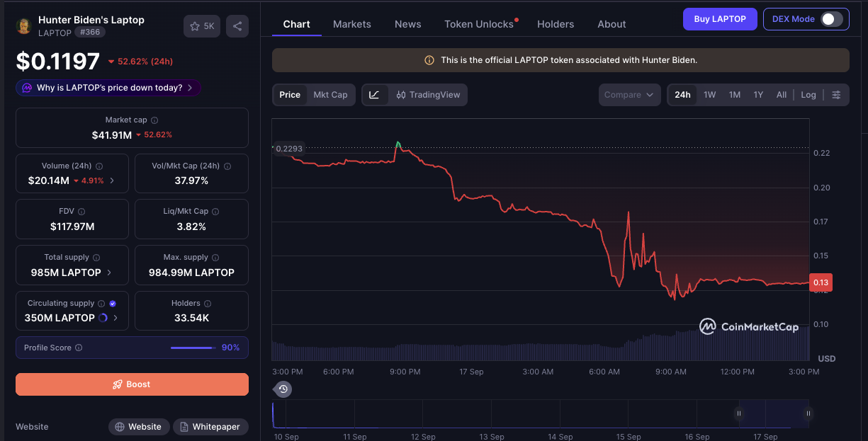
Task: Open Why is LAPTOP's price down today
Action: (108, 88)
